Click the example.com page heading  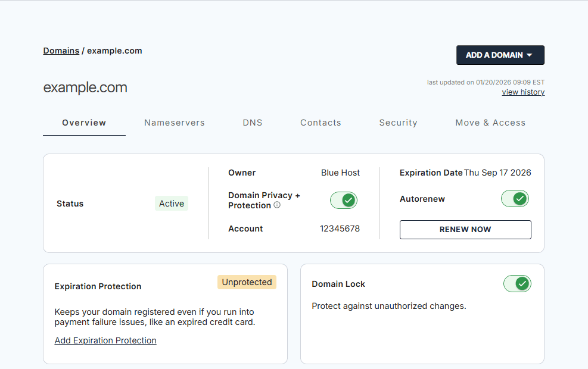point(85,87)
